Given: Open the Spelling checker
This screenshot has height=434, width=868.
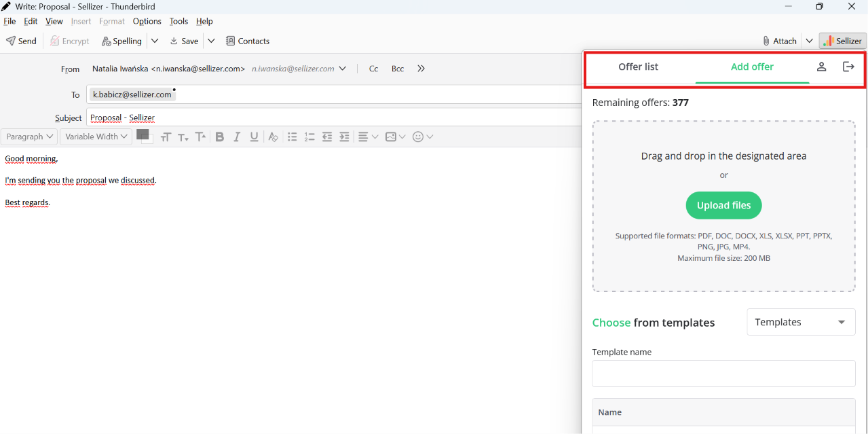Looking at the screenshot, I should (122, 41).
